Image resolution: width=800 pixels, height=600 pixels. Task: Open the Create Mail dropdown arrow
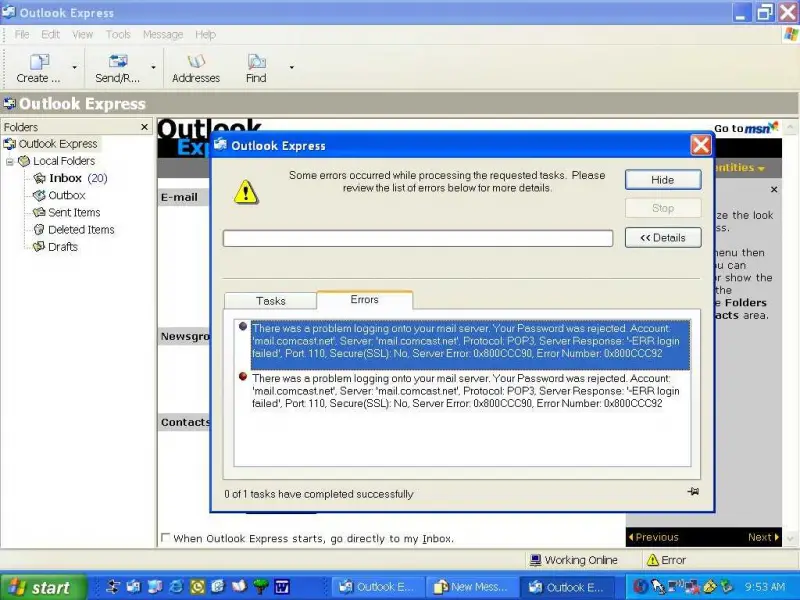click(74, 67)
